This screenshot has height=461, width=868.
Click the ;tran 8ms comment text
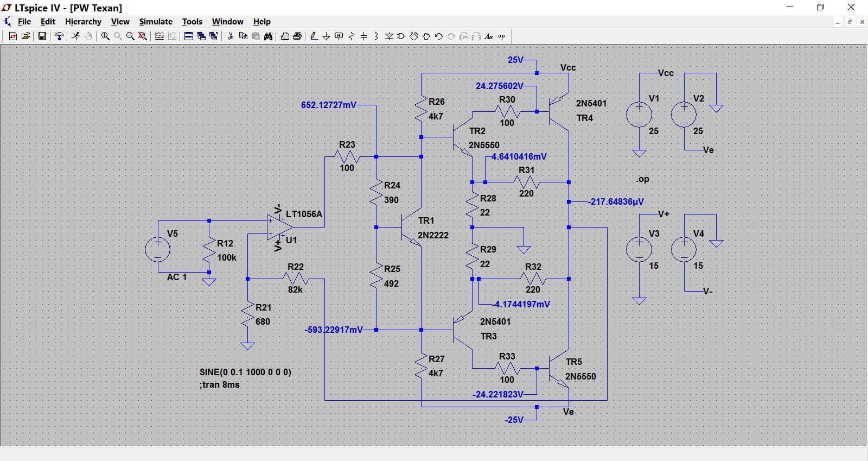click(219, 384)
